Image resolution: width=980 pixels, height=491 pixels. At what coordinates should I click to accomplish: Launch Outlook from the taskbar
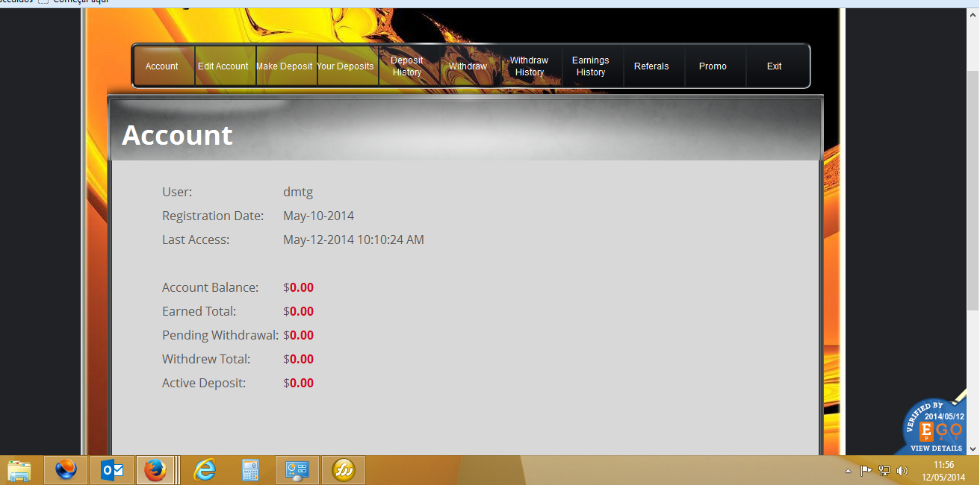click(112, 471)
